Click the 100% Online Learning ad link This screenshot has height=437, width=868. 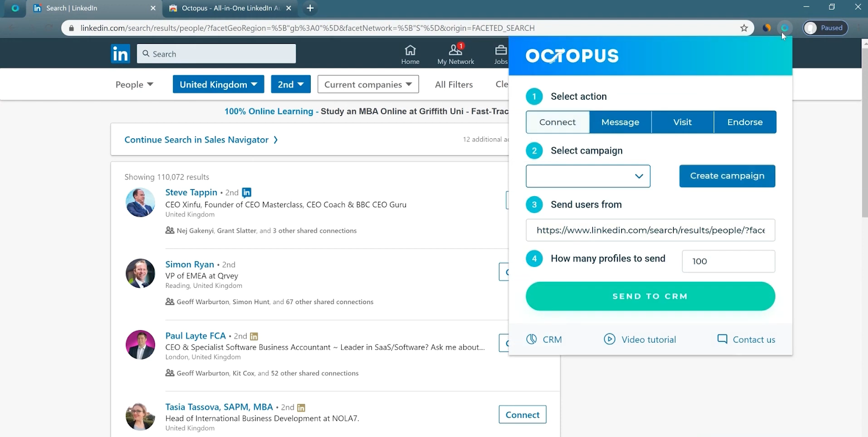tap(269, 111)
